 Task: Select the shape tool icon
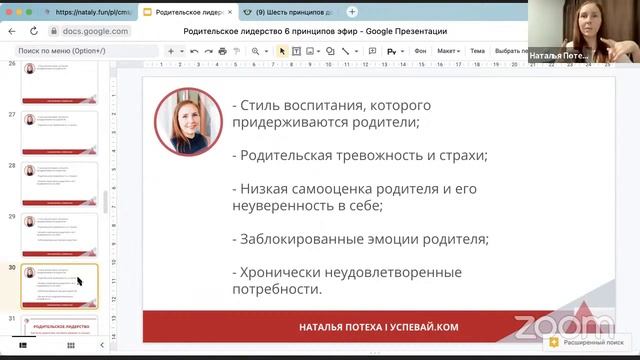coord(330,51)
